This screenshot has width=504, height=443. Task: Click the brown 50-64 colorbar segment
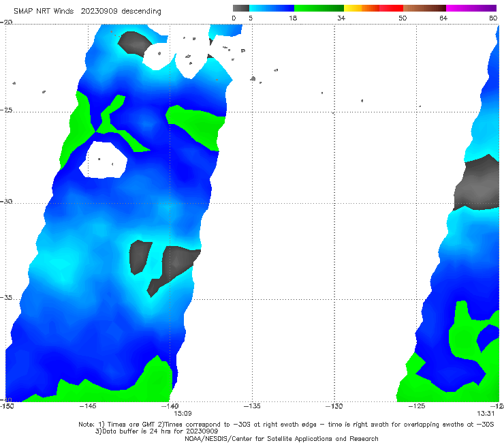[x=424, y=8]
